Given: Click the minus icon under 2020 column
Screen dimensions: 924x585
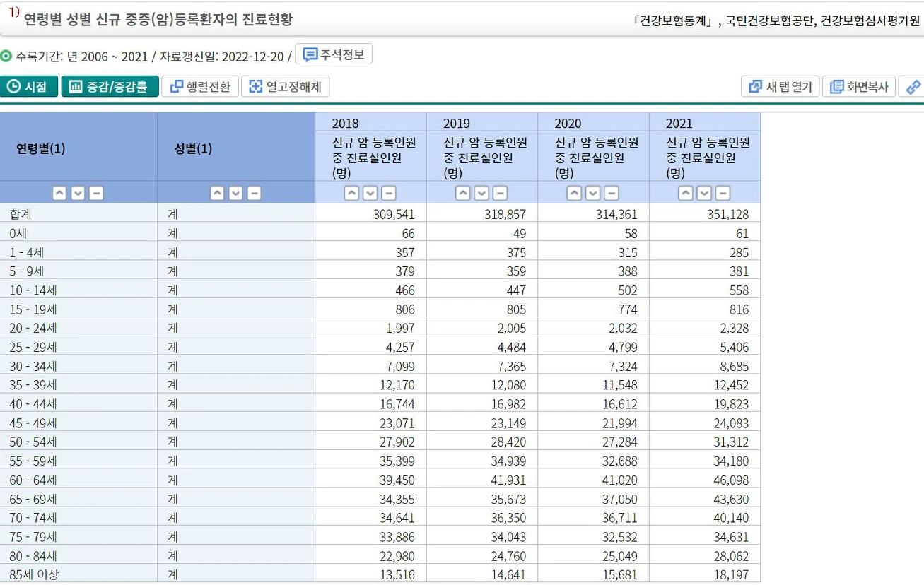Looking at the screenshot, I should 612,193.
